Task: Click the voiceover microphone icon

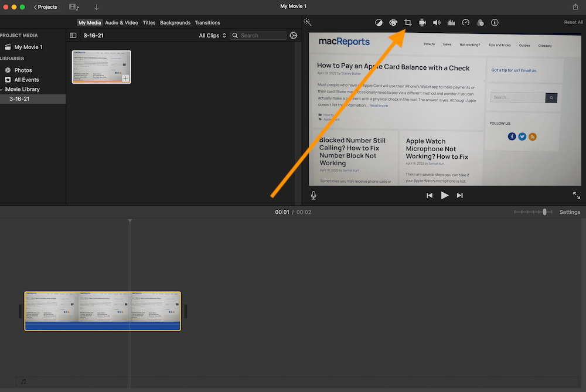Action: coord(314,195)
